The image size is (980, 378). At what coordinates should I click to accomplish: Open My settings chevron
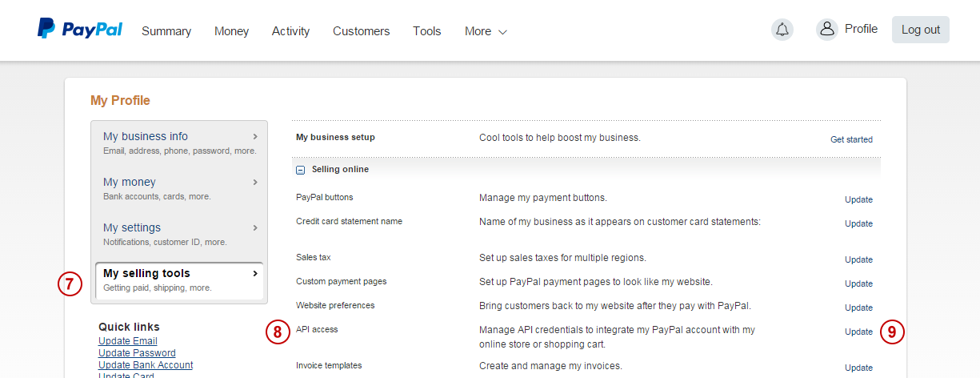(255, 227)
